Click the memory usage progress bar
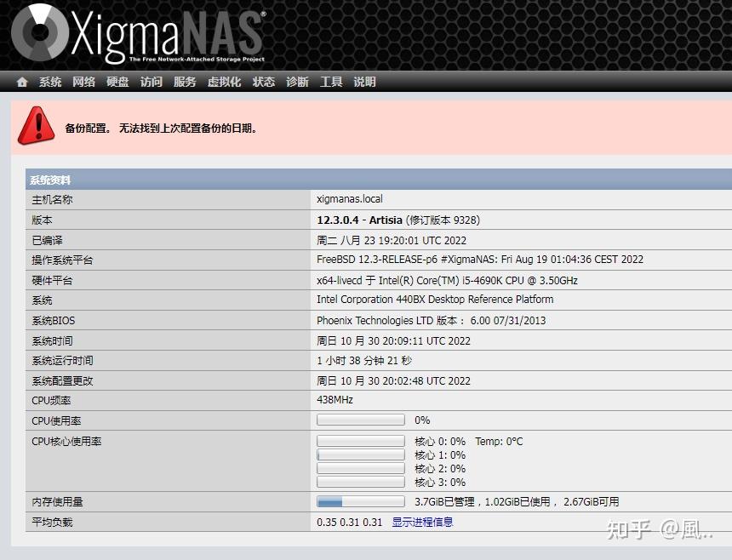Viewport: 732px width, 560px height. 359,501
